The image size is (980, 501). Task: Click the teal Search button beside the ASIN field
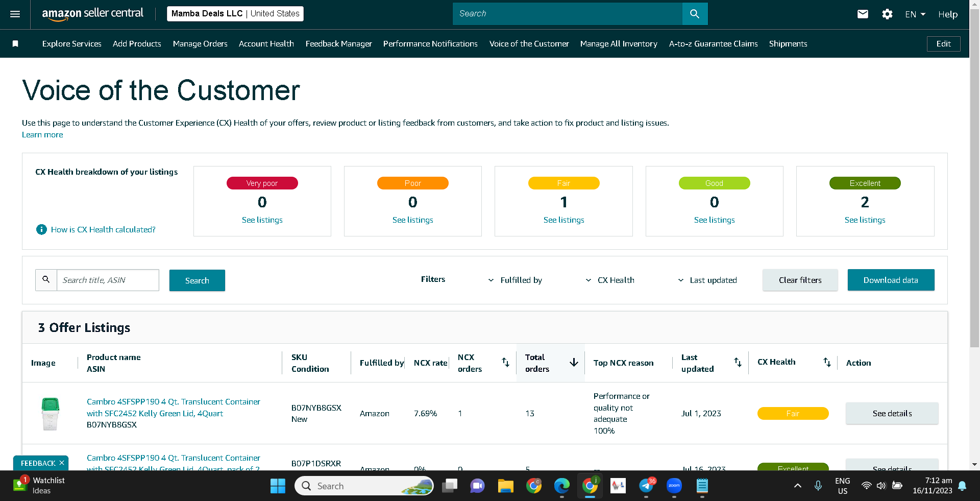click(x=197, y=280)
